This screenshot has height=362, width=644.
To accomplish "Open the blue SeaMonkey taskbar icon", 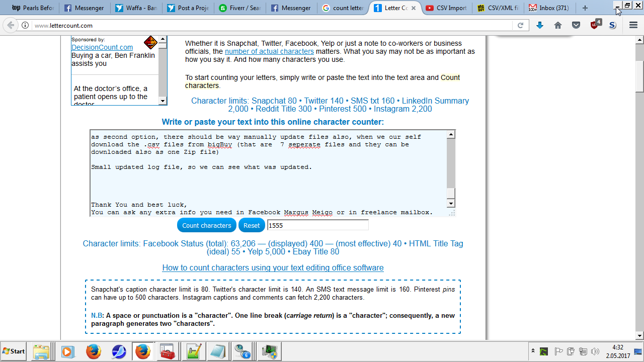I will (x=119, y=351).
